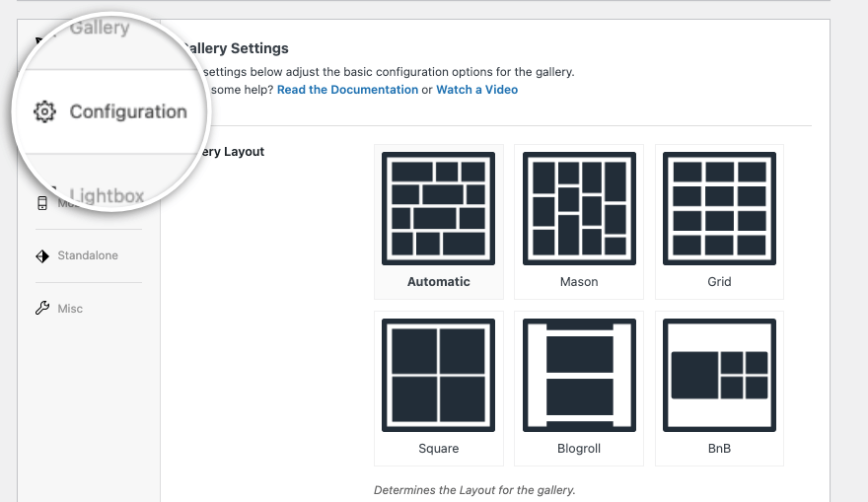Select the Grid gallery layout
The height and width of the screenshot is (502, 868).
(x=720, y=221)
